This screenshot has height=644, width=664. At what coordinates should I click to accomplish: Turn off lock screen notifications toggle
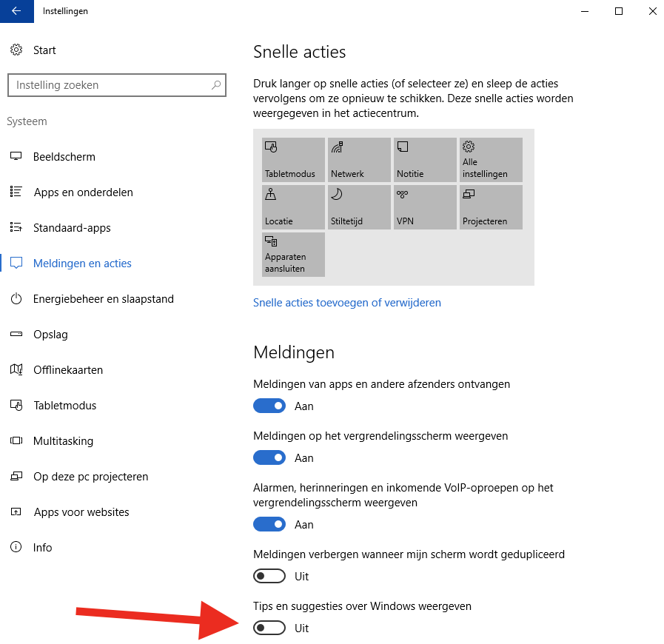tap(269, 458)
